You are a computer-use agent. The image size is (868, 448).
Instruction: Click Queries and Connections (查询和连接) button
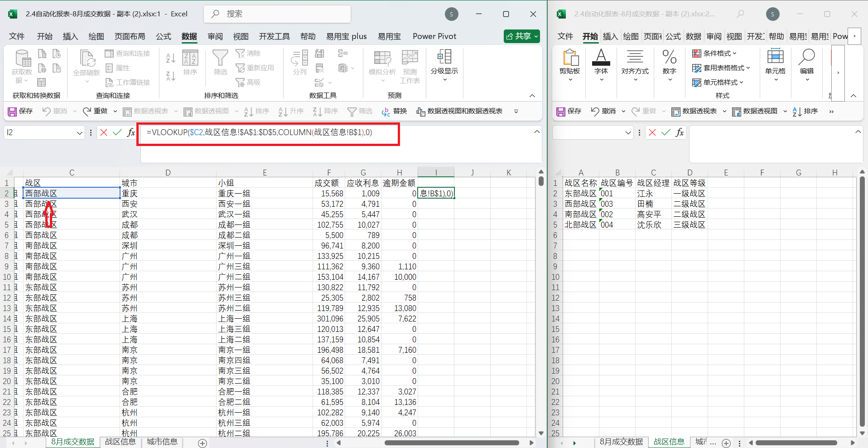point(128,54)
